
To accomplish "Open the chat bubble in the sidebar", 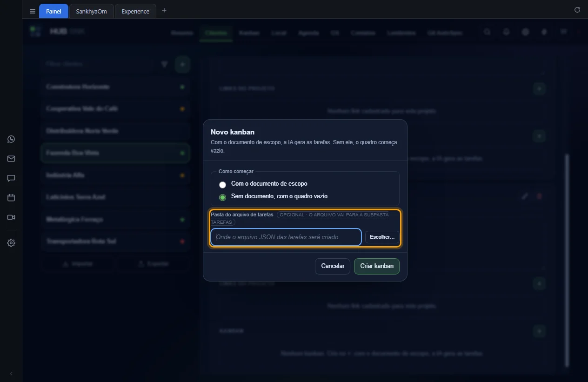I will click(11, 178).
